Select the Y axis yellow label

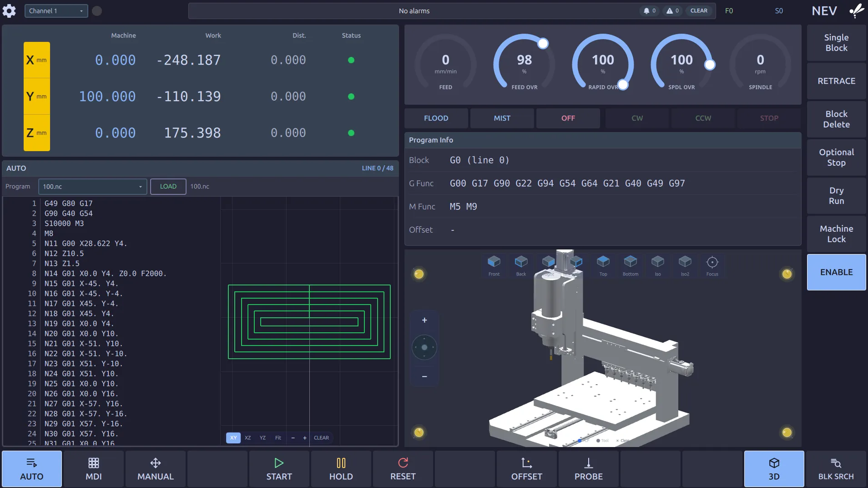(37, 97)
